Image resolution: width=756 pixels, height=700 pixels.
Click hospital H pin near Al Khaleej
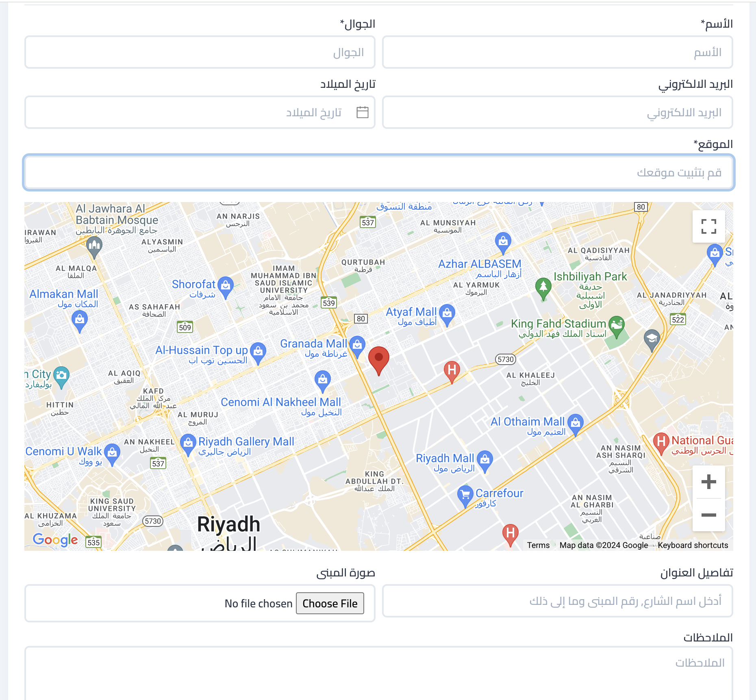[452, 372]
